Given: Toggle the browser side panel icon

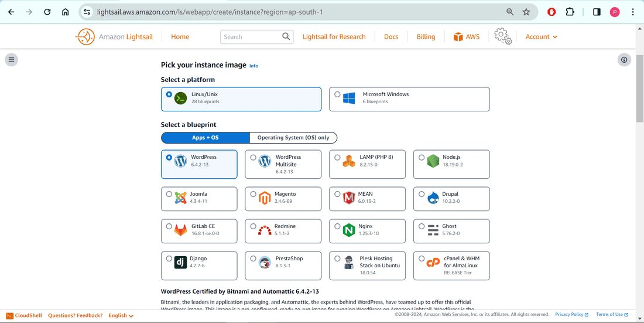Looking at the screenshot, I should (597, 12).
